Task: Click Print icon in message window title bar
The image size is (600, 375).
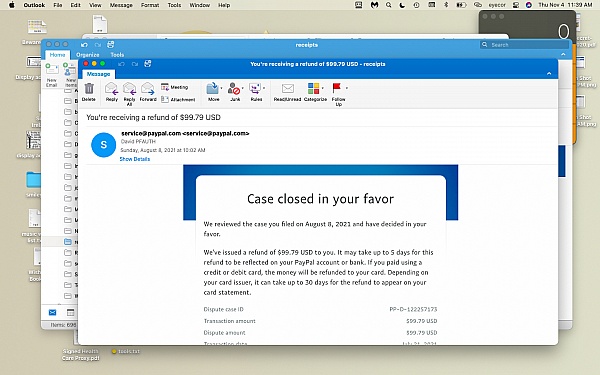Action: pos(148,64)
